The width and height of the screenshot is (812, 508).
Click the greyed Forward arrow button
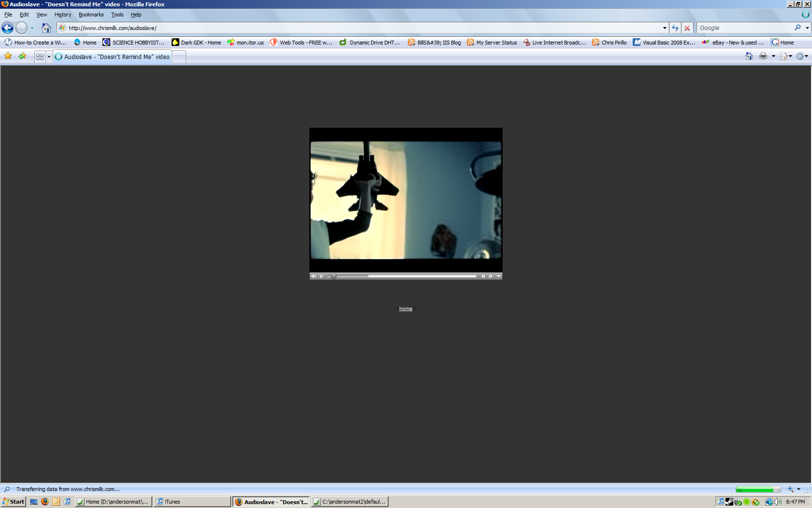pyautogui.click(x=21, y=28)
